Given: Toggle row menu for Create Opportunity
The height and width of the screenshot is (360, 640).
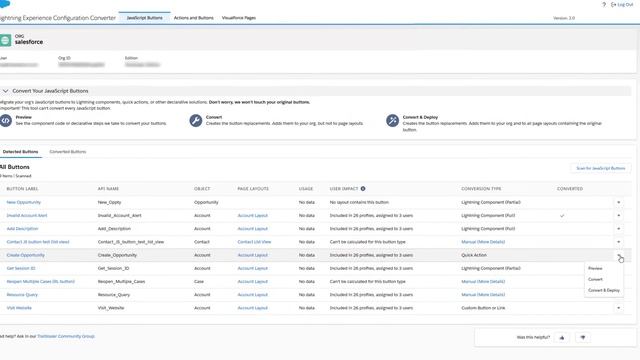Looking at the screenshot, I should coord(619,256).
